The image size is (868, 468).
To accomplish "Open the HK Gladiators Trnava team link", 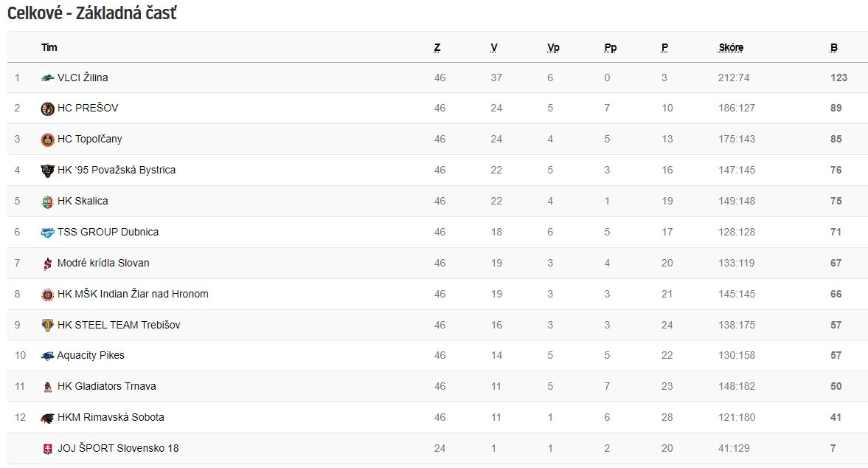I will (x=107, y=387).
